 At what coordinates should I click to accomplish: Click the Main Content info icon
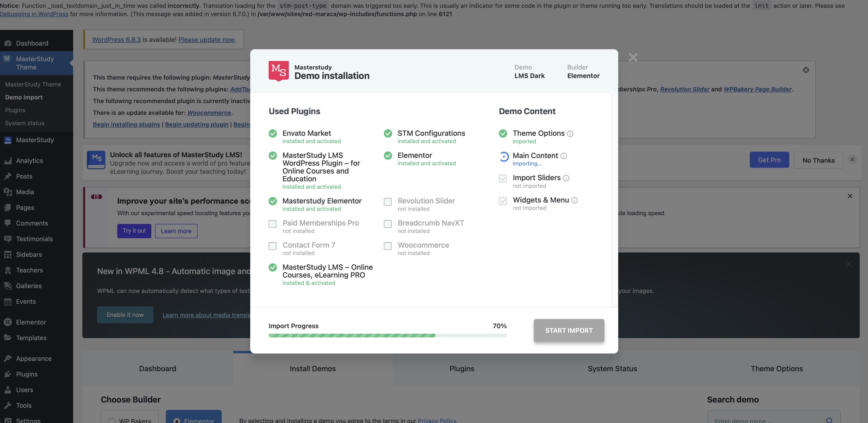click(564, 156)
